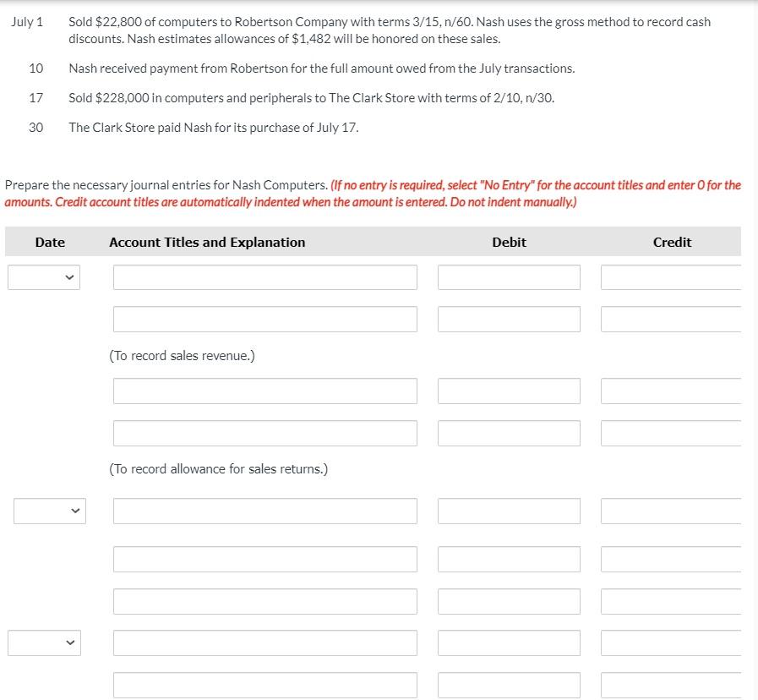Open the third Date dropdown near the bottom
This screenshot has width=758, height=700.
pyautogui.click(x=44, y=643)
